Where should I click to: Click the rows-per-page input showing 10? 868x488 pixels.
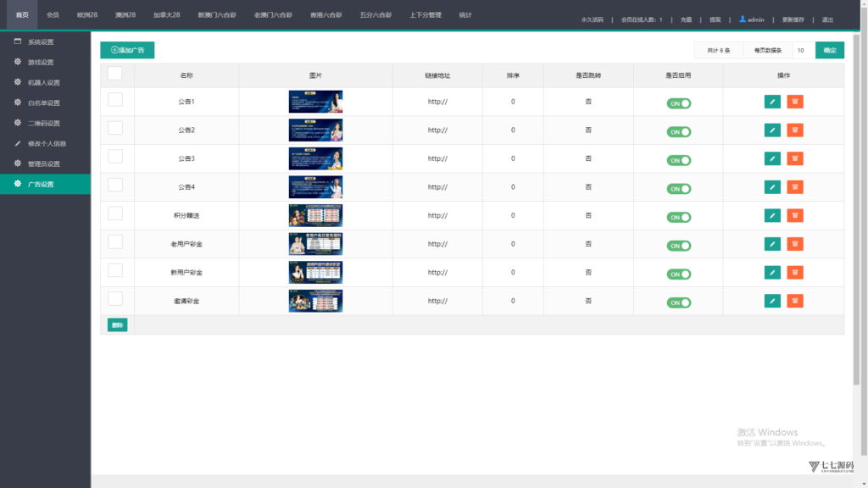coord(803,50)
